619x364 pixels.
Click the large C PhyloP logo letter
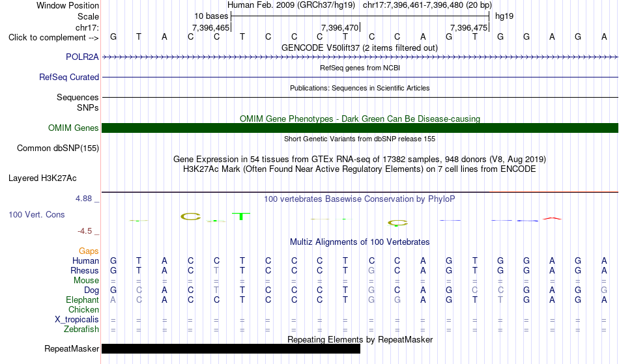(191, 216)
